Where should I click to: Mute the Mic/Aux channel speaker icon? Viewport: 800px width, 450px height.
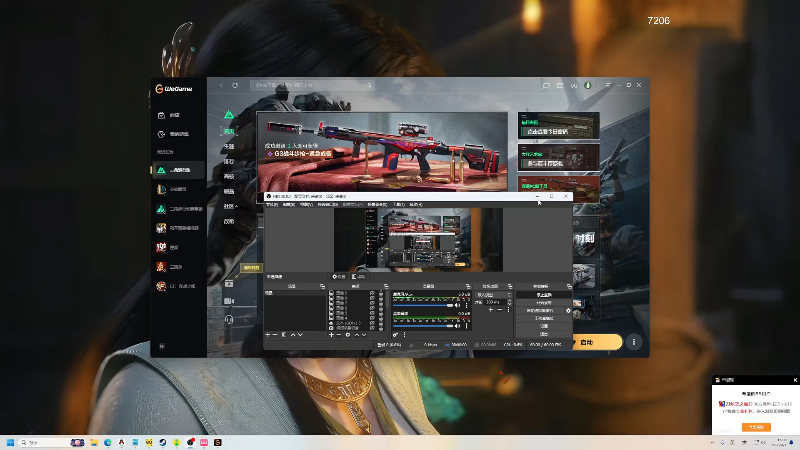pos(457,305)
